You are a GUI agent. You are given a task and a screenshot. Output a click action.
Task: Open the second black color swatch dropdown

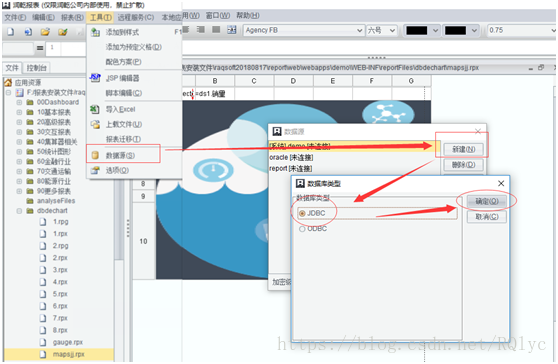[474, 31]
